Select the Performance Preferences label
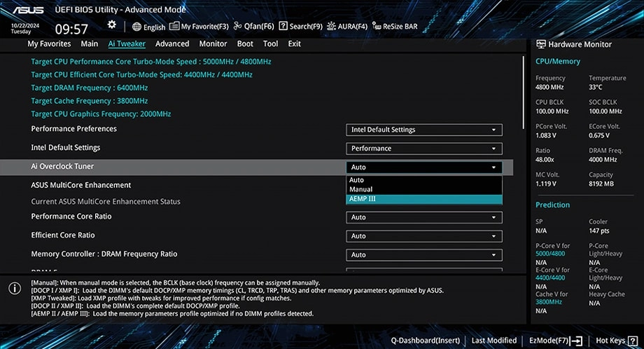Screen dimensions: 644x349 tap(74, 129)
